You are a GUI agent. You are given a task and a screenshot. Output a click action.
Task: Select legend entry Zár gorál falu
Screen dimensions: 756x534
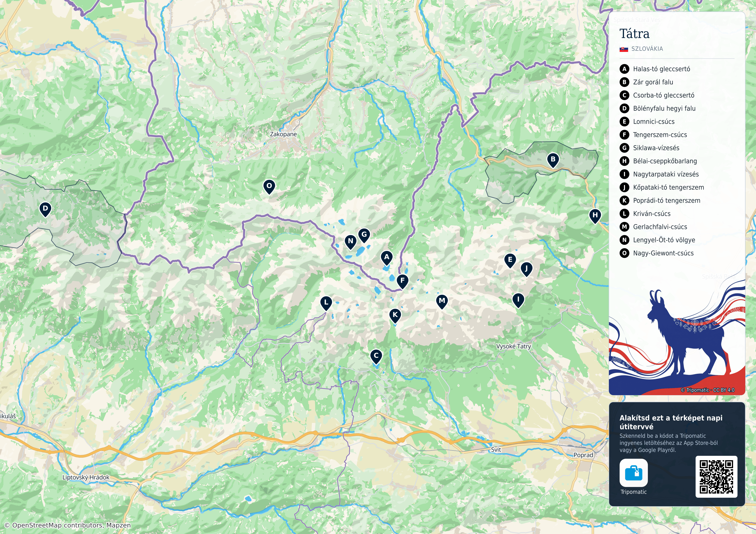tap(646, 82)
